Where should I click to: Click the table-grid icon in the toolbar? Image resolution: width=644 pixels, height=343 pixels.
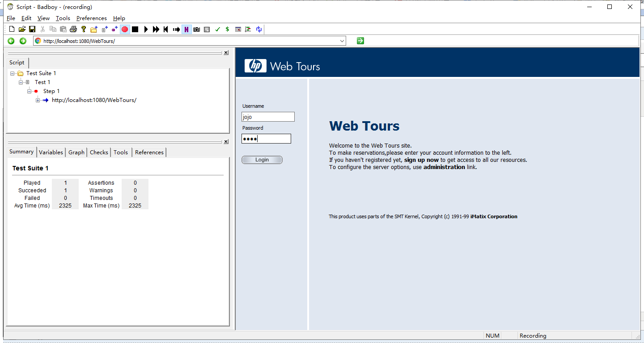(x=238, y=30)
